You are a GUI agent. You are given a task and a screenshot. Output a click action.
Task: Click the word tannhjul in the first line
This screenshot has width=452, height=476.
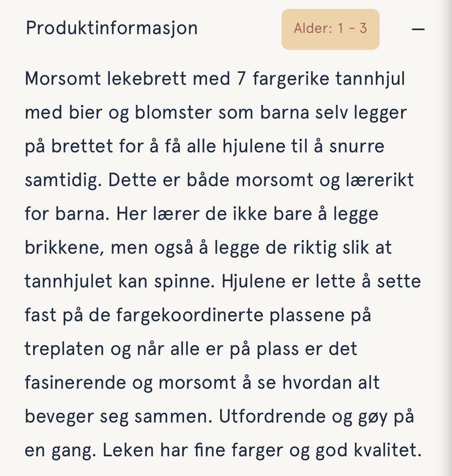click(370, 79)
